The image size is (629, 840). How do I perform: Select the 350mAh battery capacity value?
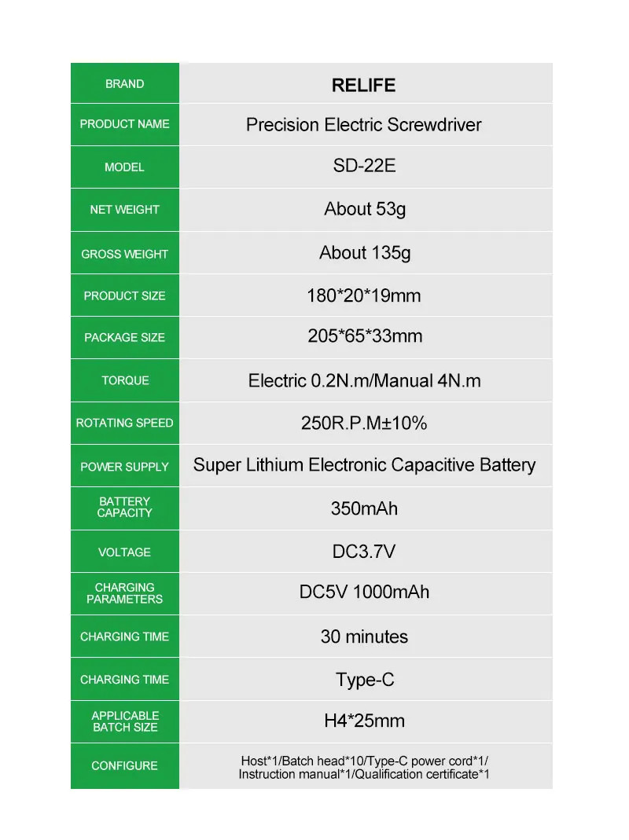364,508
